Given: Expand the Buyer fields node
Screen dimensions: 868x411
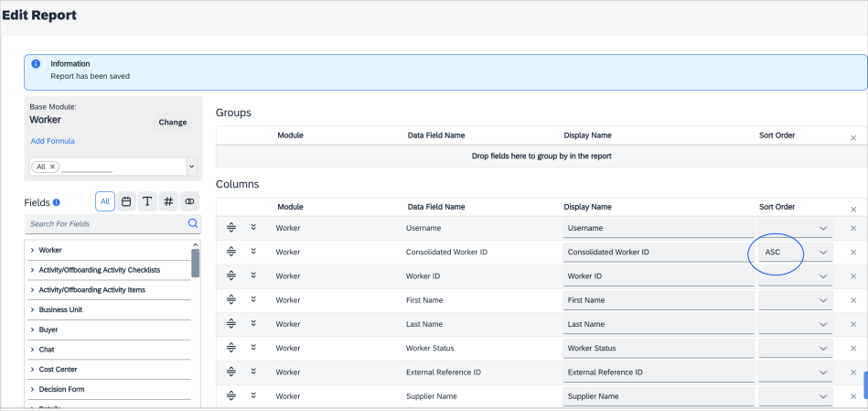Looking at the screenshot, I should 32,330.
